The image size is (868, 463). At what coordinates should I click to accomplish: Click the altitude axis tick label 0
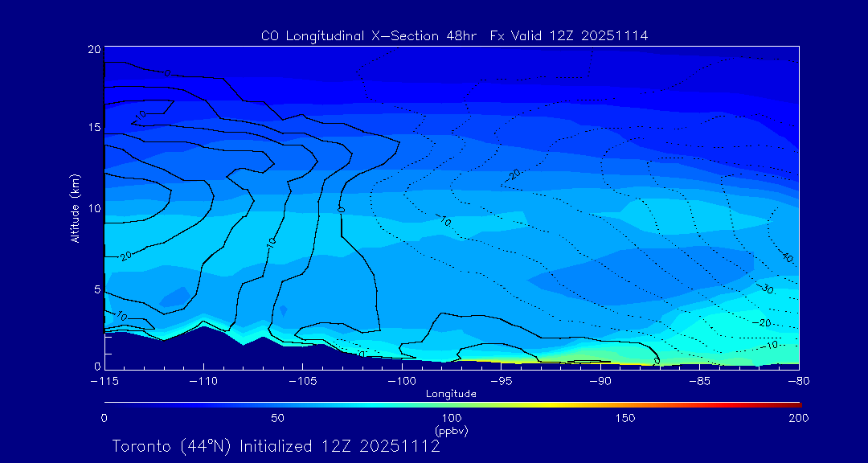[97, 366]
